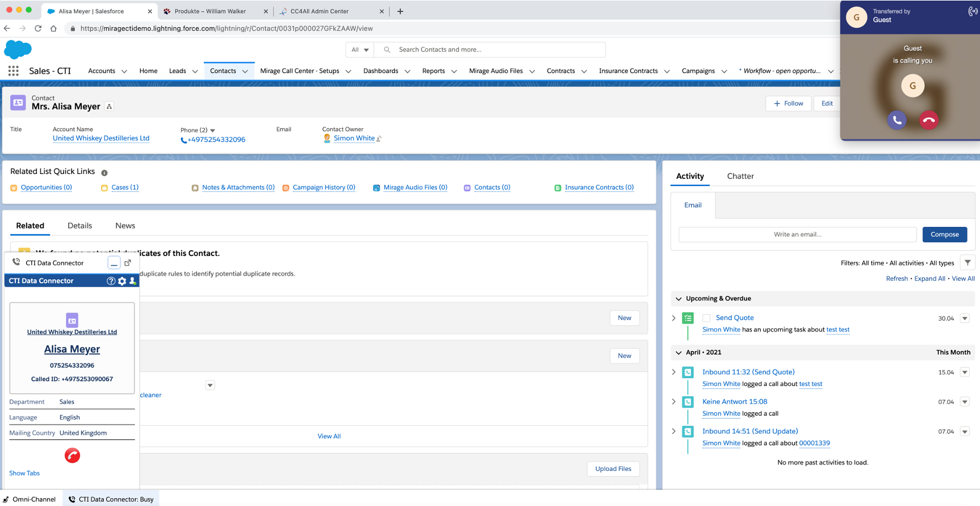
Task: Click call icon for Inbound 11:32 activity
Action: pyautogui.click(x=688, y=372)
